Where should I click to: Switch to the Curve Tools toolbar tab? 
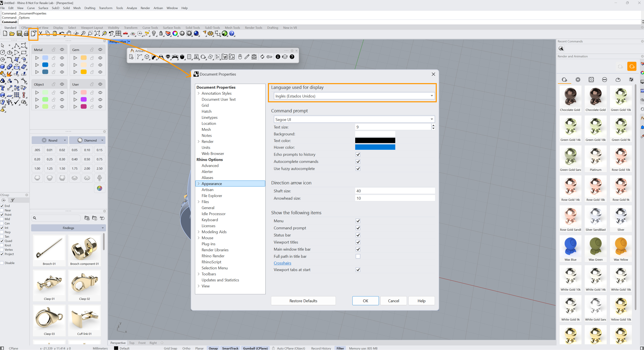tap(150, 28)
